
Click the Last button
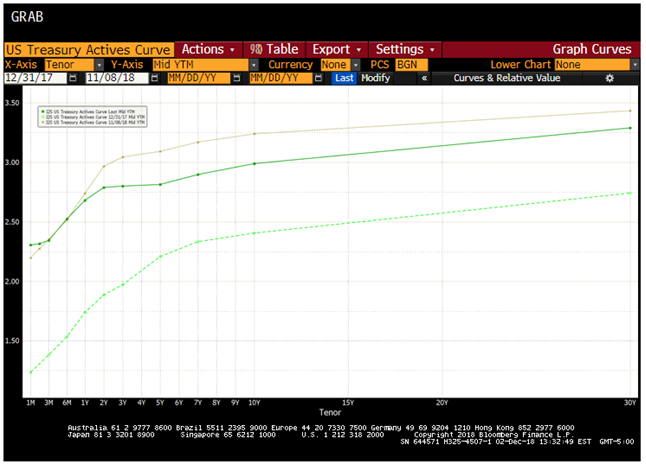pyautogui.click(x=344, y=78)
